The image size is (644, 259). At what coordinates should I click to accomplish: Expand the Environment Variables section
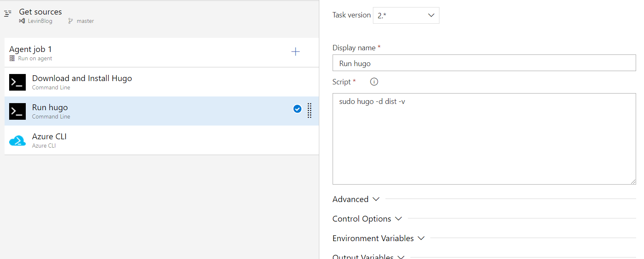(378, 238)
